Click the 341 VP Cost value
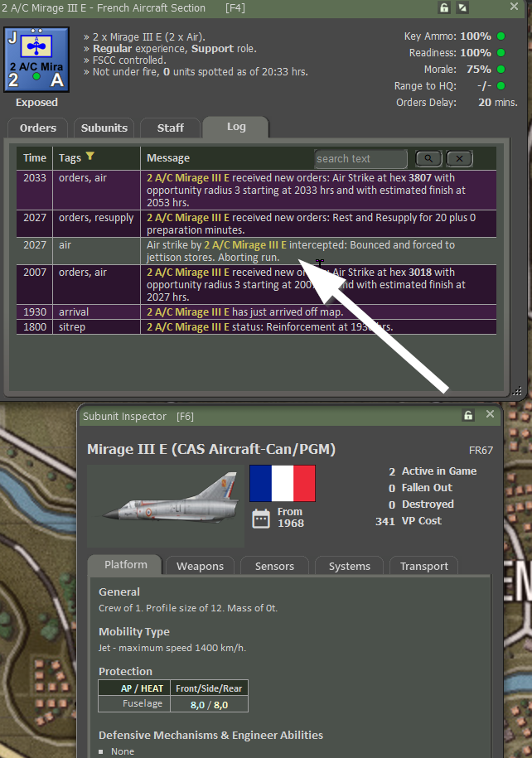Image resolution: width=532 pixels, height=758 pixels. coord(385,521)
